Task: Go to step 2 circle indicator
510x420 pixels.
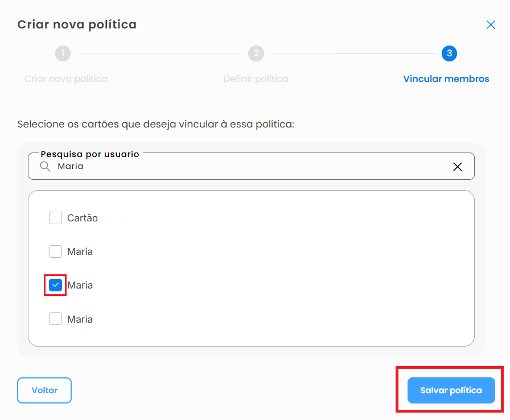Action: coord(256,53)
